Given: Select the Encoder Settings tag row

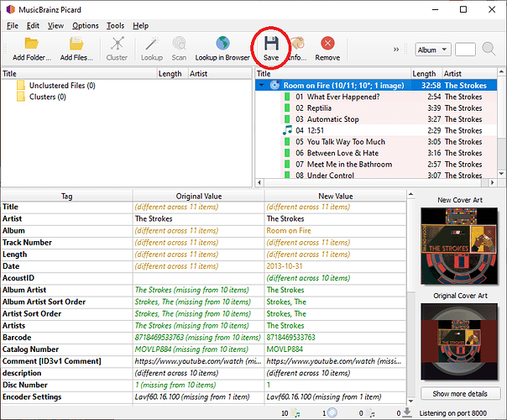Looking at the screenshot, I should 204,397.
